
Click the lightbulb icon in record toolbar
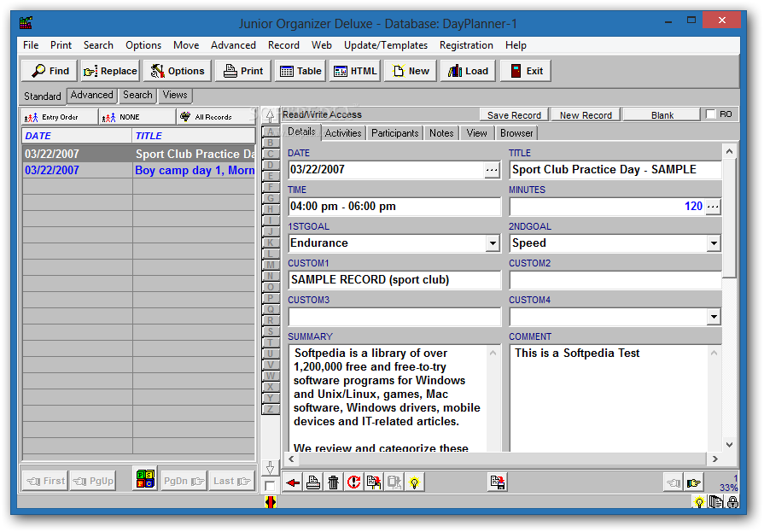[x=414, y=482]
